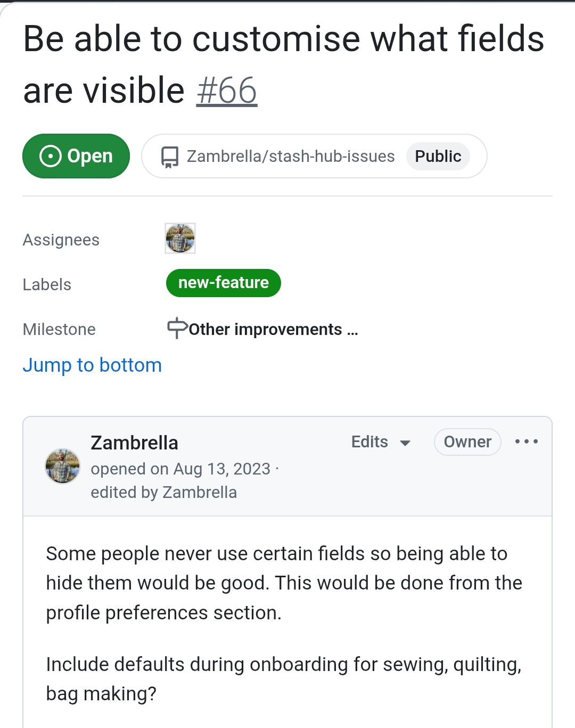Select the new-feature label tag
The height and width of the screenshot is (728, 575).
tap(223, 283)
